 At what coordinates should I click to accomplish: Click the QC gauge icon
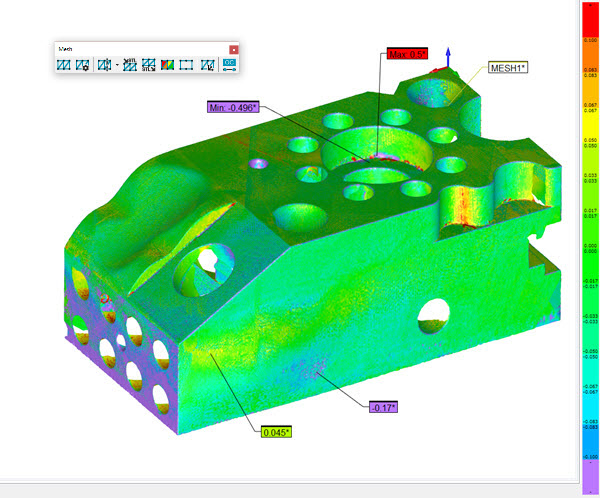(230, 65)
